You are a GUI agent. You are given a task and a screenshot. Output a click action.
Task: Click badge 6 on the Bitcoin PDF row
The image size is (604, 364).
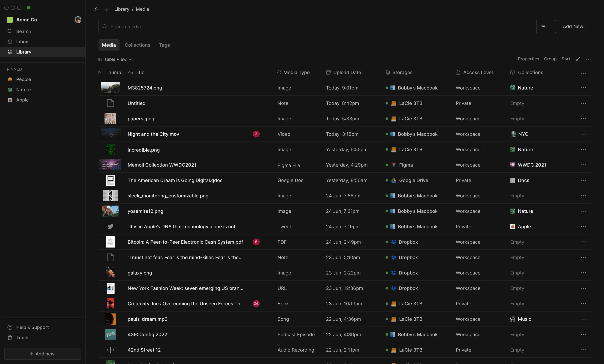pos(256,242)
